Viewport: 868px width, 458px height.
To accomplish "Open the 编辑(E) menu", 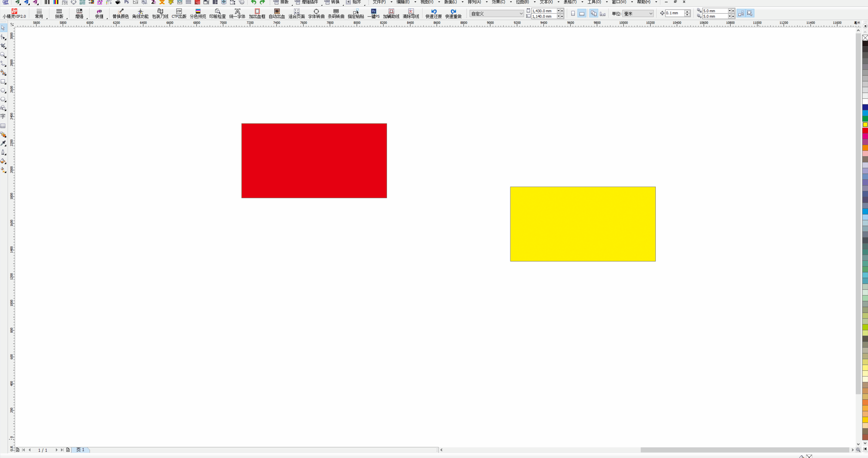I will [x=403, y=2].
